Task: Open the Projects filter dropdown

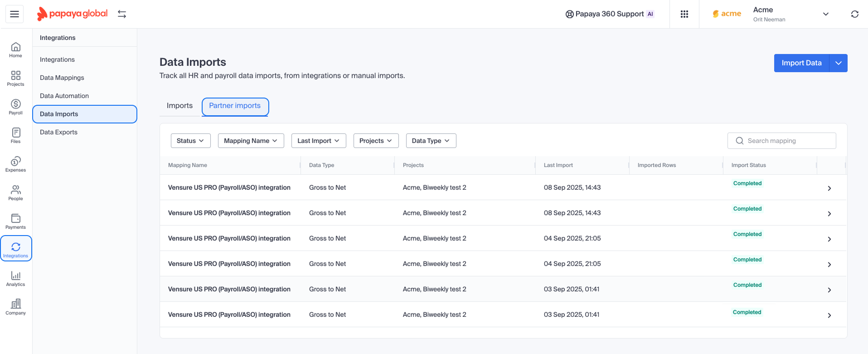Action: pos(376,141)
